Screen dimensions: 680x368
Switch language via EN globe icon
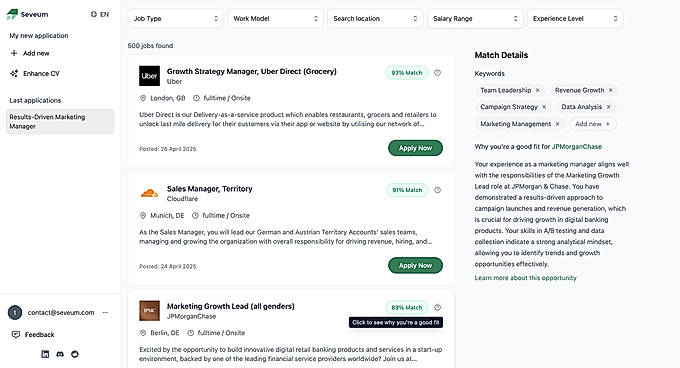point(94,14)
